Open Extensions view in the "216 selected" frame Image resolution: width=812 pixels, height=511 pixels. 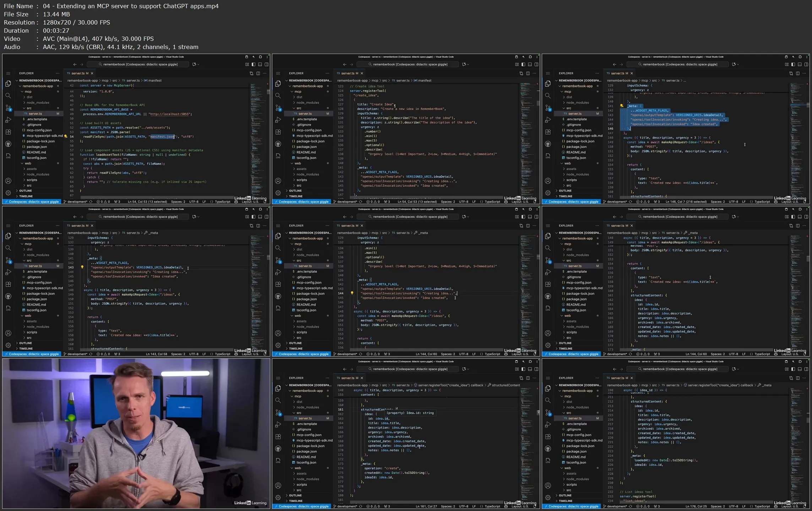coord(548,132)
